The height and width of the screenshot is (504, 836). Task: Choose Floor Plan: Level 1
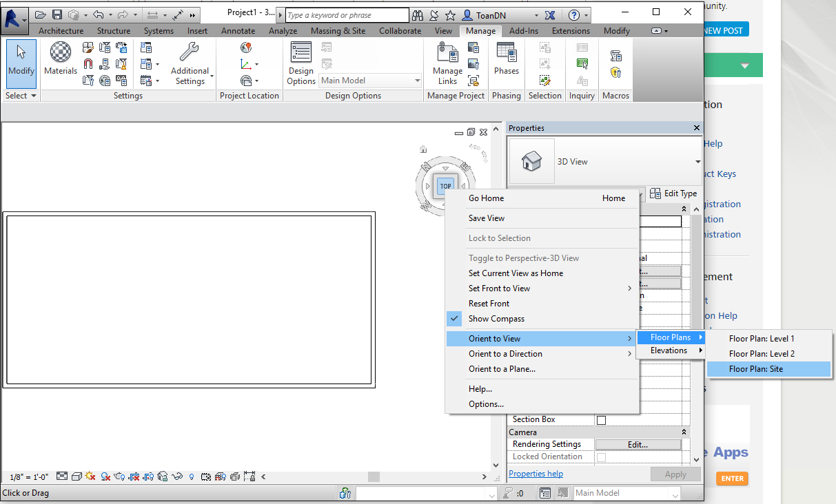(769, 339)
